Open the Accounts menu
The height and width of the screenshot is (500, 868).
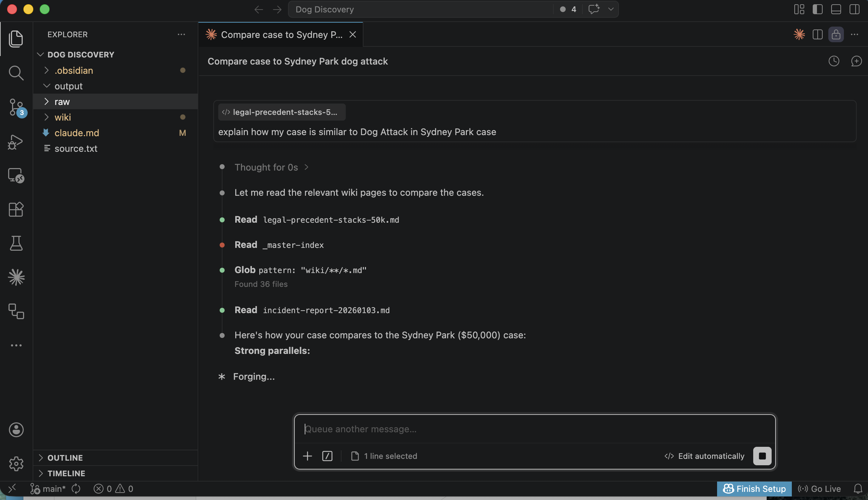(x=16, y=430)
